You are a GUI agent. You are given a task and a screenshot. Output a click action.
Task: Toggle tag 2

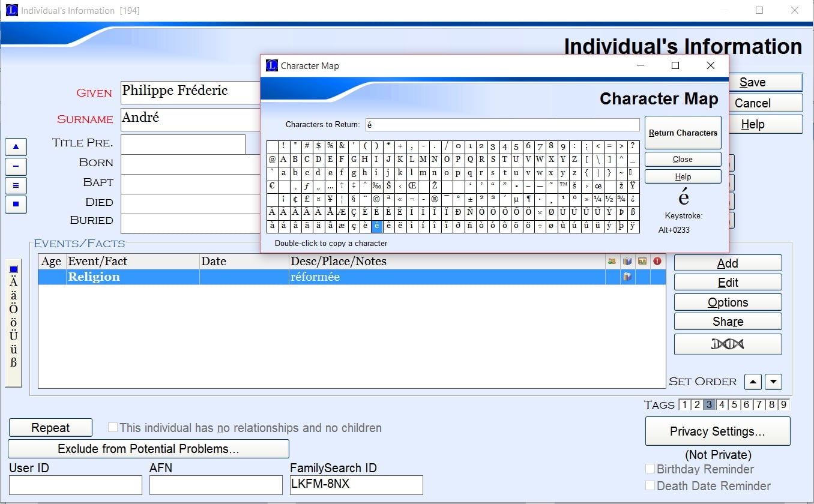[697, 405]
